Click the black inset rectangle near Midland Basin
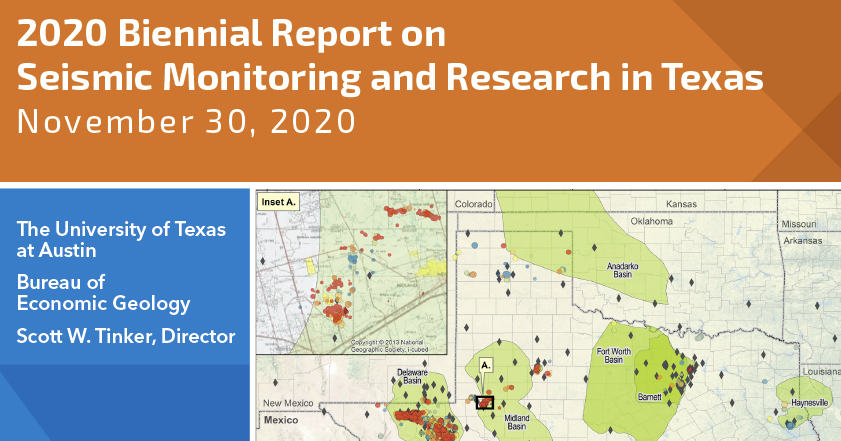The height and width of the screenshot is (441, 841). coord(485,403)
